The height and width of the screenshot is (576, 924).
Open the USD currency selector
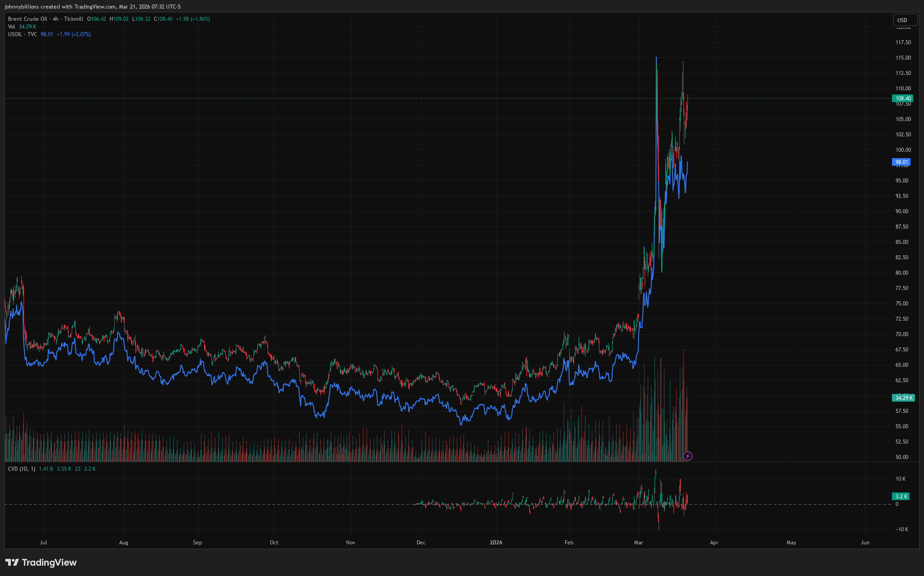905,20
